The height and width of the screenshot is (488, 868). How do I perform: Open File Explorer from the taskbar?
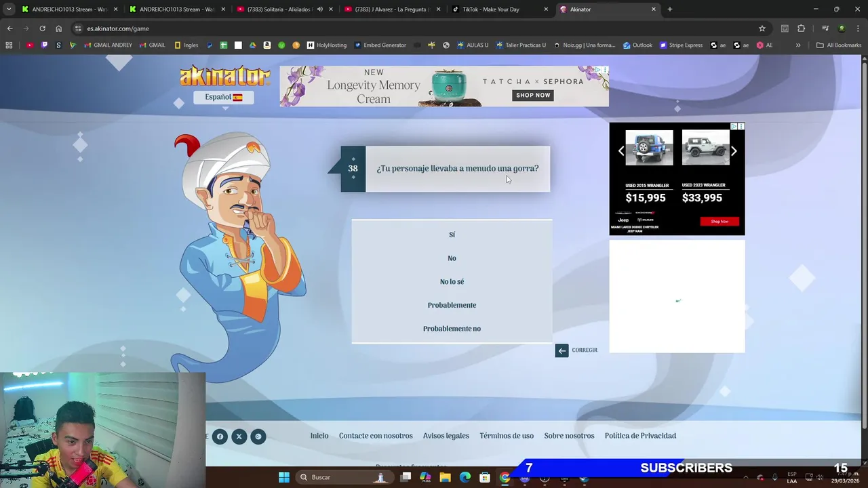445,477
